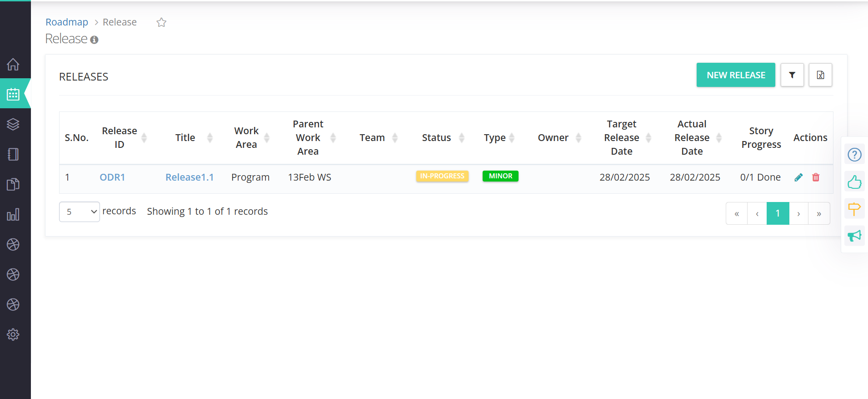Export releases to Excel file icon
The height and width of the screenshot is (399, 868).
point(820,75)
